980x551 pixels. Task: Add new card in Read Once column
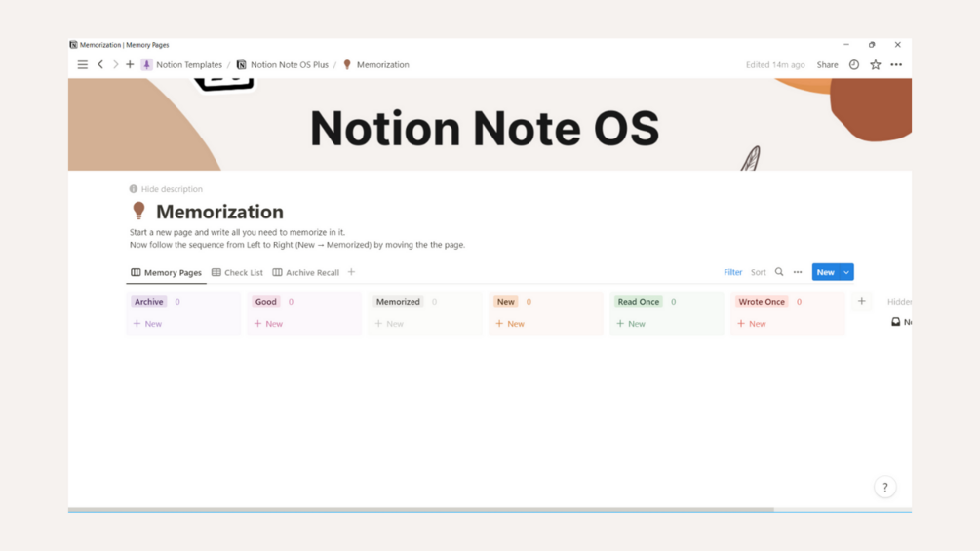tap(631, 324)
